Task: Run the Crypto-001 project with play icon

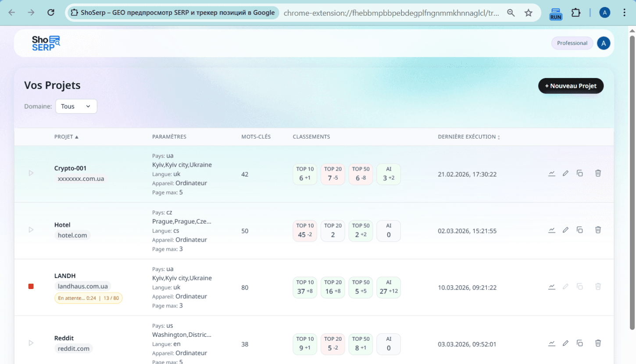Action: (31, 173)
